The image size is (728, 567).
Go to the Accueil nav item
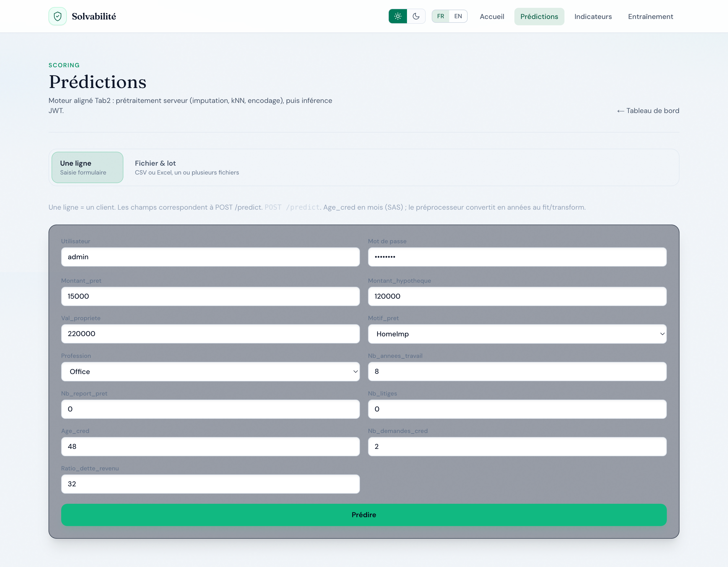[x=492, y=17]
